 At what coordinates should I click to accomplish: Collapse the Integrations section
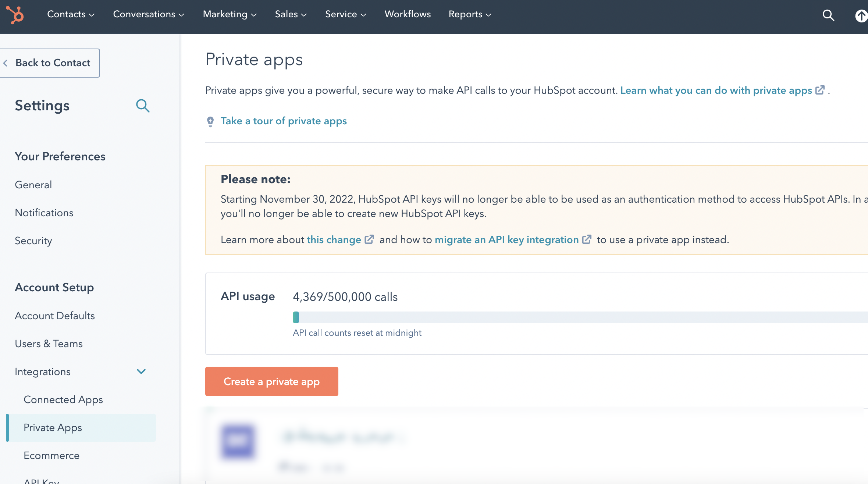point(141,371)
